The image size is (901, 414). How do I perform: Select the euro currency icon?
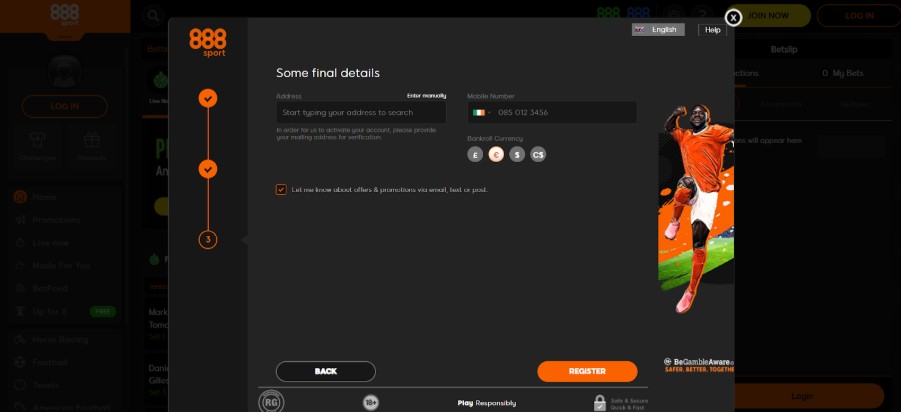coord(496,155)
